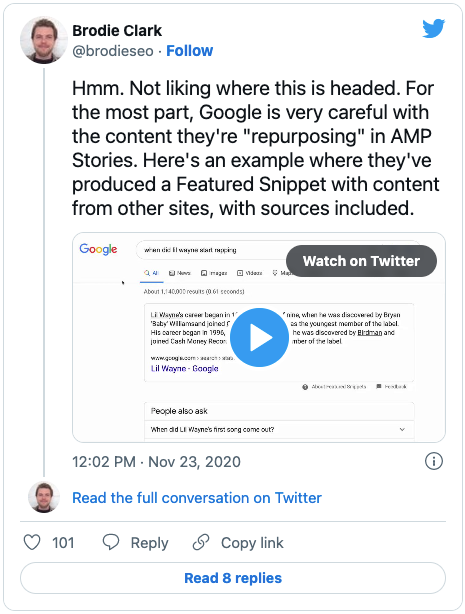This screenshot has width=465, height=614.
Task: Read the full conversation on Twitter
Action: coord(197,498)
